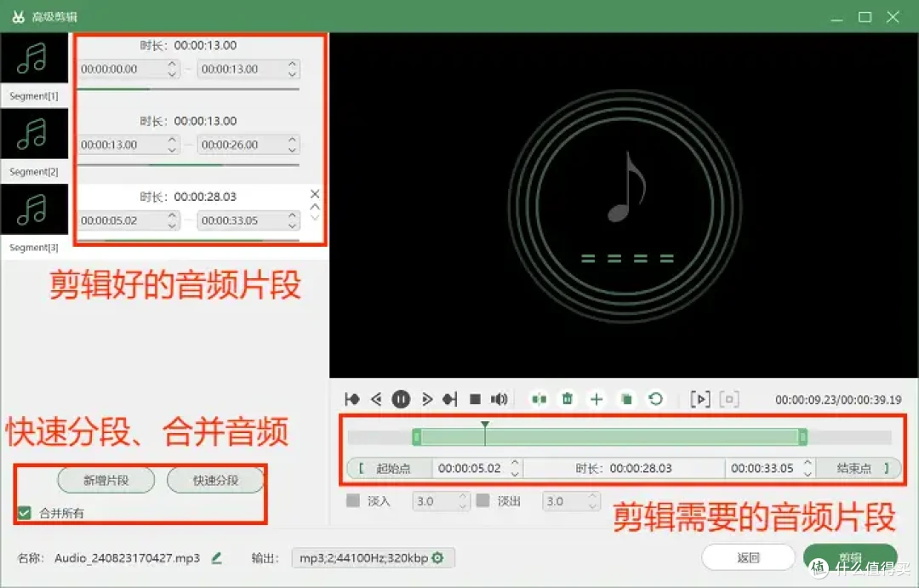Decrease timeline end point 00:00:33.05 stepper
This screenshot has height=588, width=919.
(808, 473)
